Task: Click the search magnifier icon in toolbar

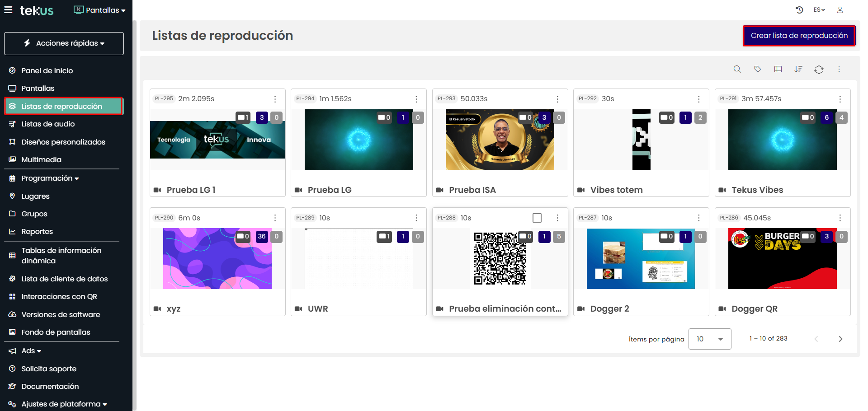Action: click(x=737, y=69)
